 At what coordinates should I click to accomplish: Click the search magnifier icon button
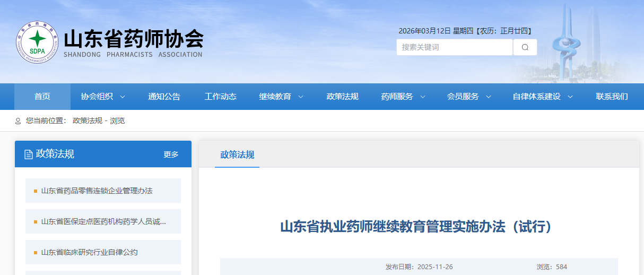point(525,47)
